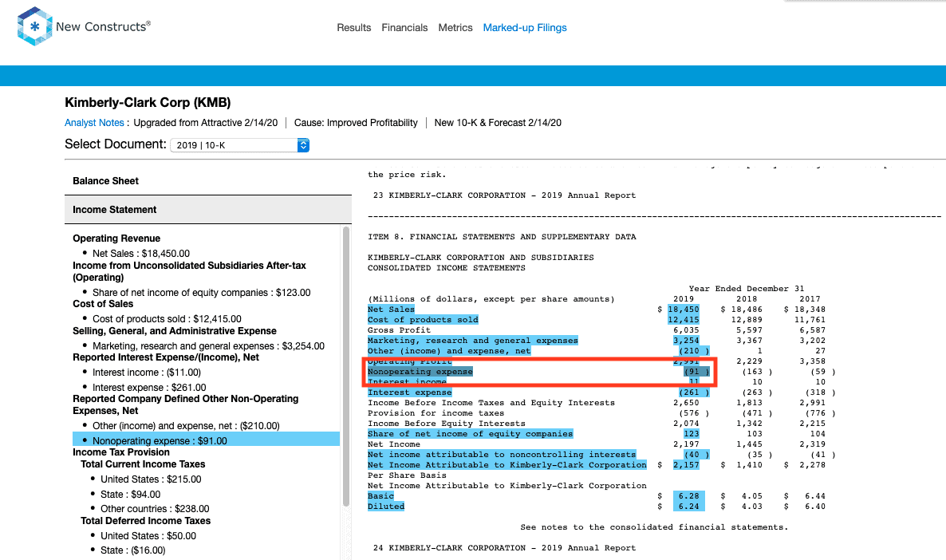
Task: Click highlighted Basic per share label
Action: pos(380,496)
